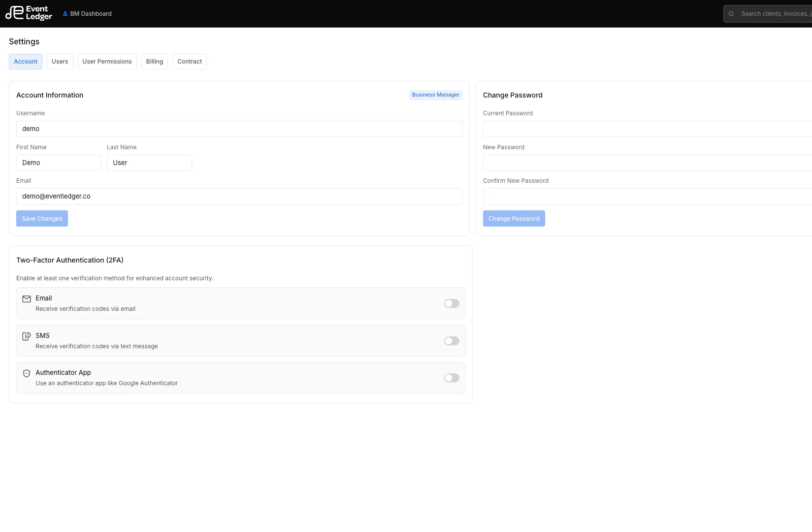
Task: Focus the Email address field
Action: click(239, 197)
